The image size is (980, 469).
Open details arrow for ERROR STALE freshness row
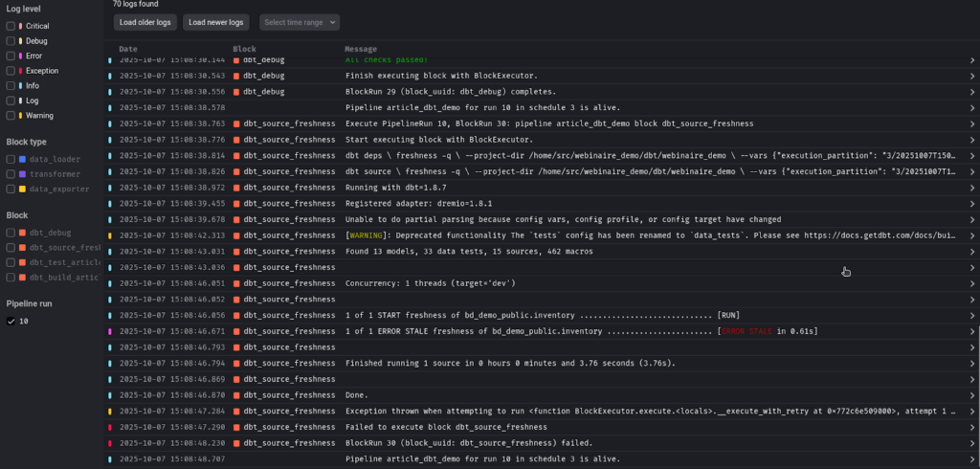pyautogui.click(x=971, y=331)
